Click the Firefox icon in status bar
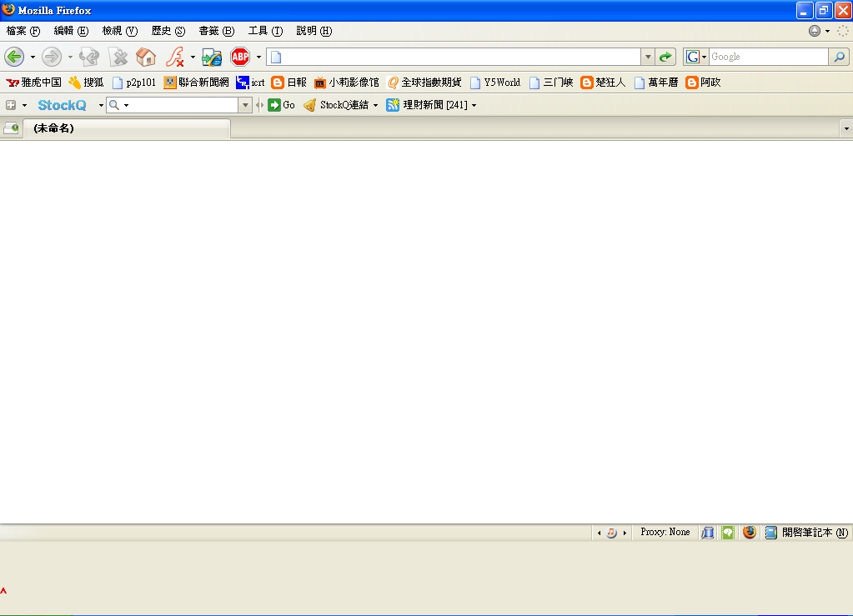 [750, 533]
